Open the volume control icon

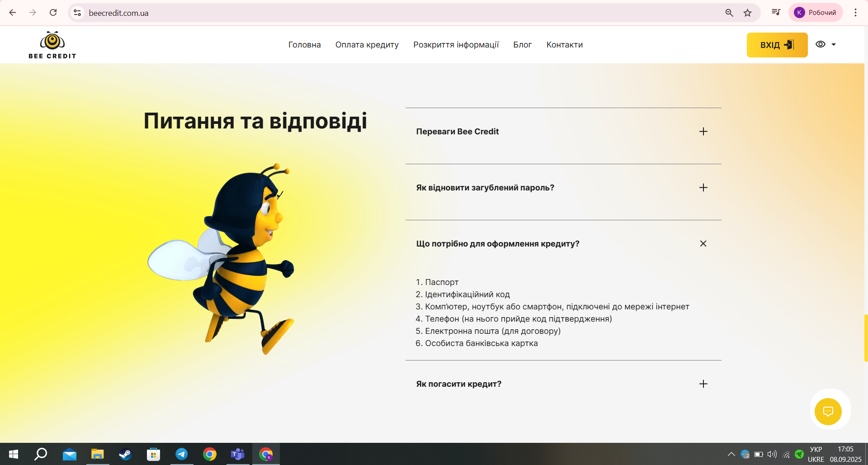pos(772,454)
